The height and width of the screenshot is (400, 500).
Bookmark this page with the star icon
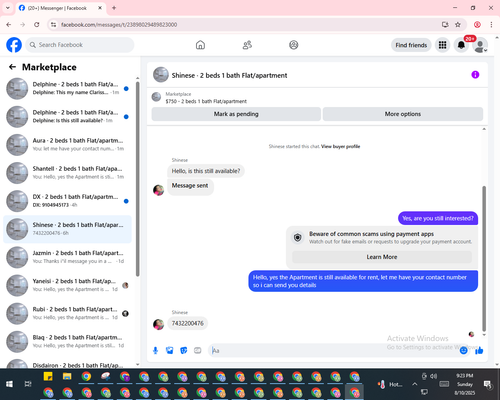(458, 25)
